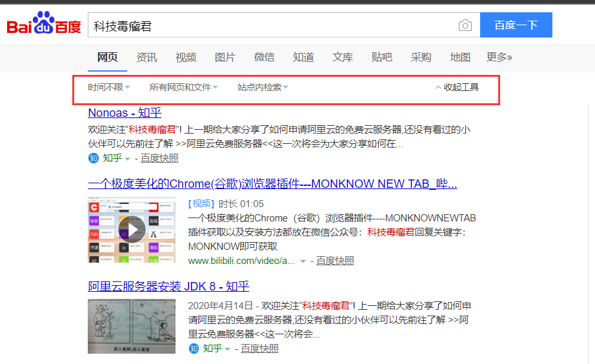Select the 贴吧 tab
The width and height of the screenshot is (595, 364).
[x=382, y=57]
